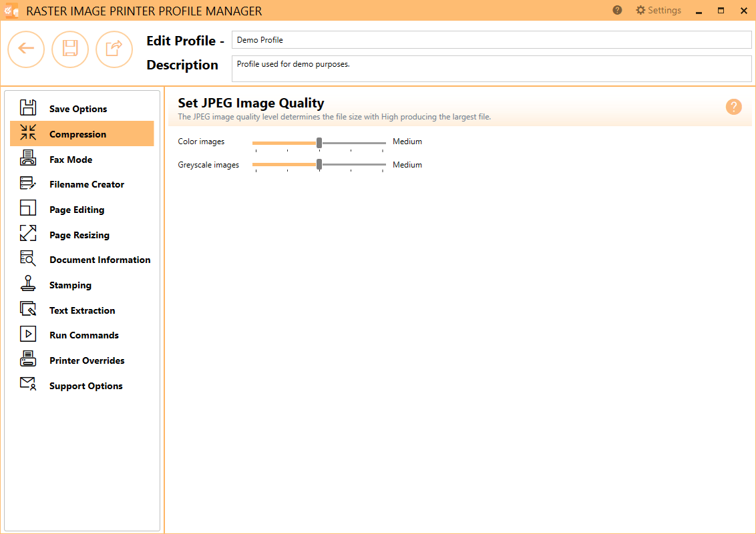Select the Compression section
756x534 pixels.
[x=77, y=134]
